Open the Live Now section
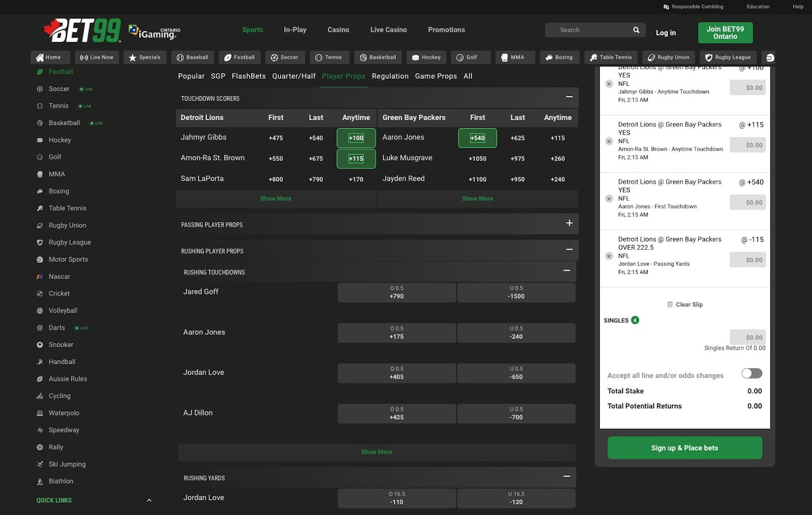The width and height of the screenshot is (812, 515). tap(96, 57)
